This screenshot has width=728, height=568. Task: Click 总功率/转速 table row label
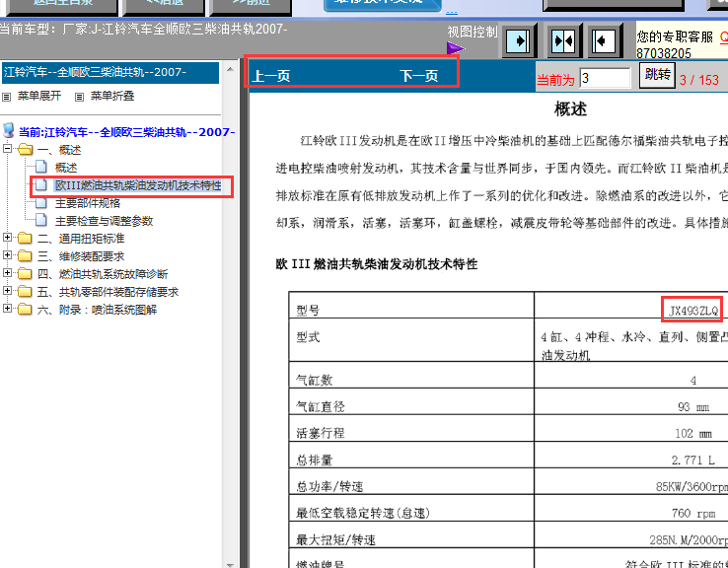click(x=329, y=486)
